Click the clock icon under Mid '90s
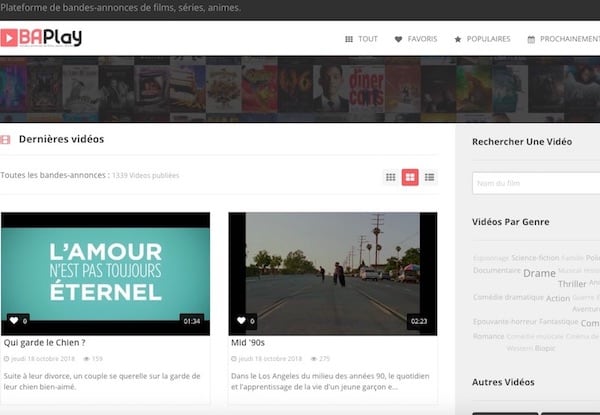600x415 pixels. tap(234, 359)
